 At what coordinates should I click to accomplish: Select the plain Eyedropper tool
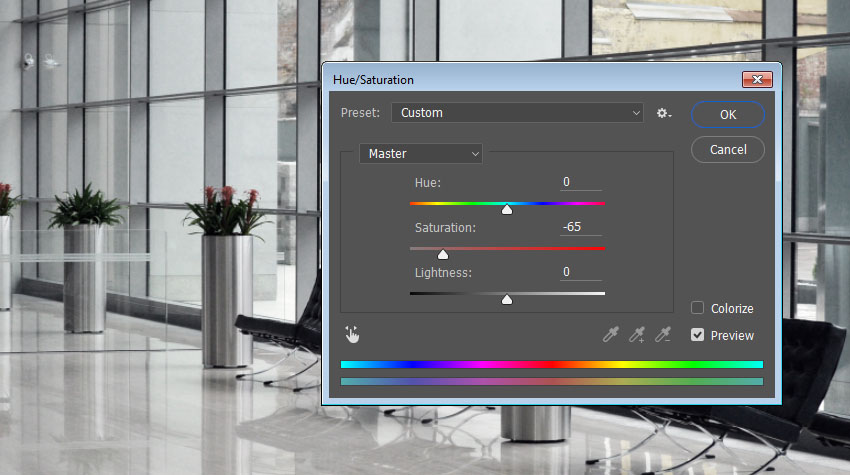tap(612, 335)
